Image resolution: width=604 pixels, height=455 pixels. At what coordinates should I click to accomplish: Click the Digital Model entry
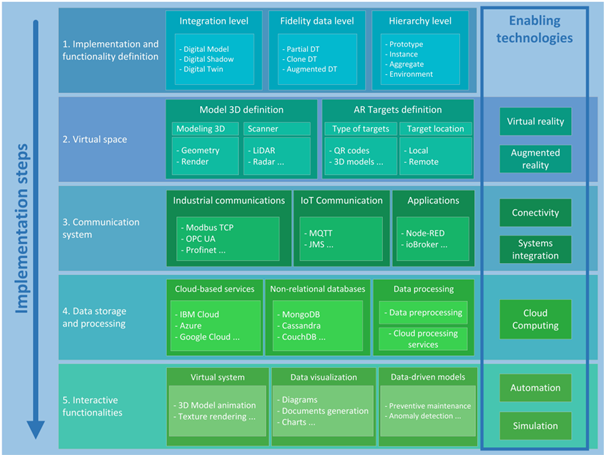[x=204, y=49]
